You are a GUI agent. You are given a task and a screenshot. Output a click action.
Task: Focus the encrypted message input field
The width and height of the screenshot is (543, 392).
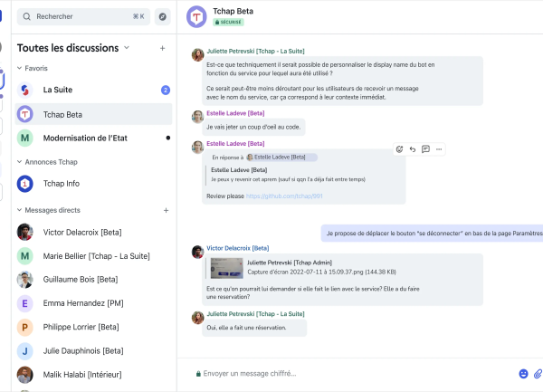coord(344,373)
